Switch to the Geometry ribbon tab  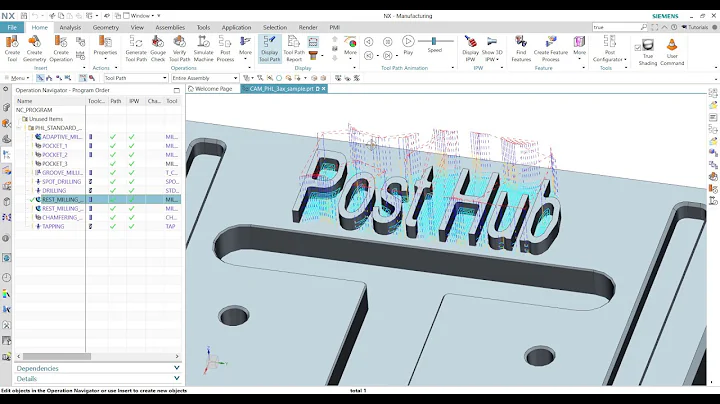pos(106,28)
